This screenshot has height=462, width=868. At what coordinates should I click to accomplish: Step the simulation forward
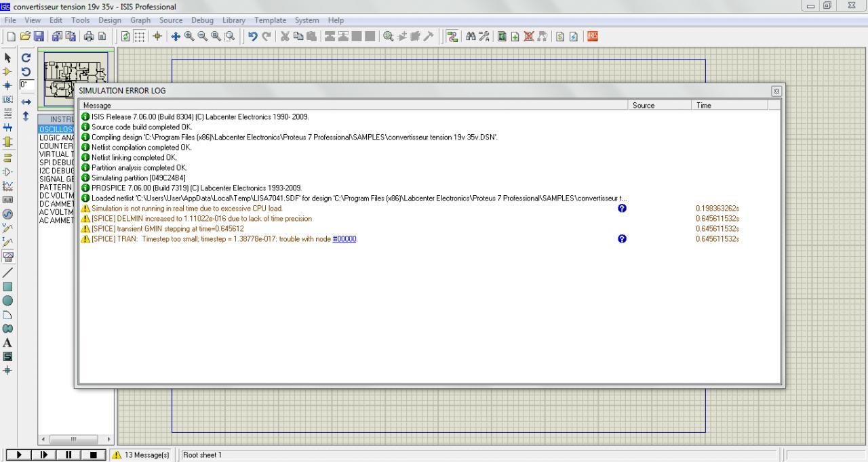43,455
